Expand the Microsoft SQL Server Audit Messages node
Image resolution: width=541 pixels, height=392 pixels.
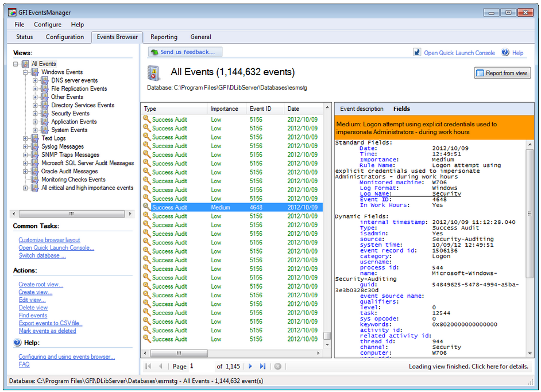tap(25, 163)
